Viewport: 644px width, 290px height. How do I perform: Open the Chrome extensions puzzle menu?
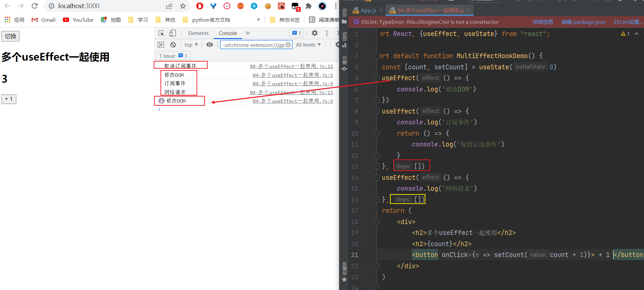pyautogui.click(x=308, y=6)
